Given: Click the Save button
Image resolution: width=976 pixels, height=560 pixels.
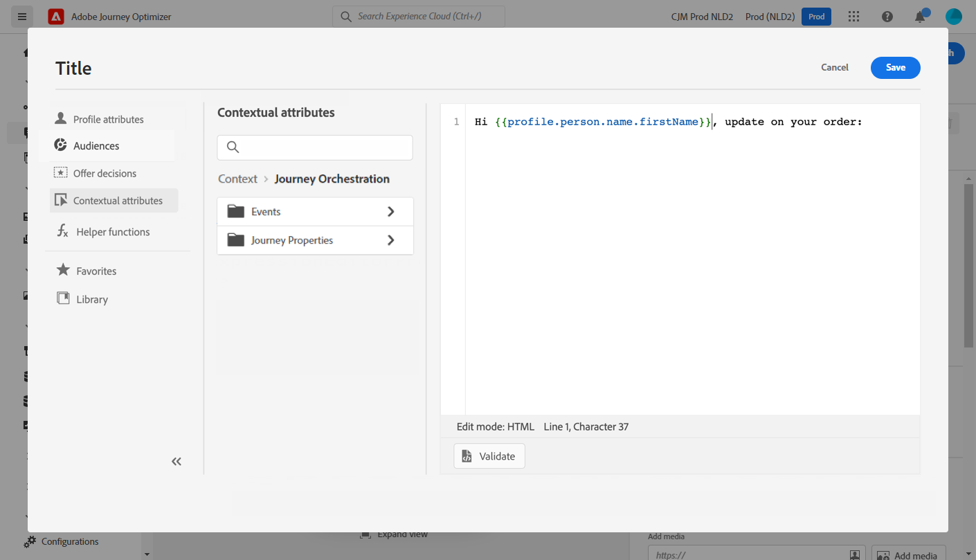Looking at the screenshot, I should tap(895, 67).
